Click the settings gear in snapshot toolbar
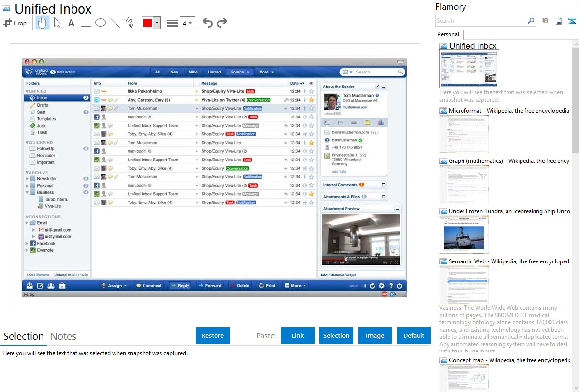This screenshot has height=392, width=579. click(382, 286)
